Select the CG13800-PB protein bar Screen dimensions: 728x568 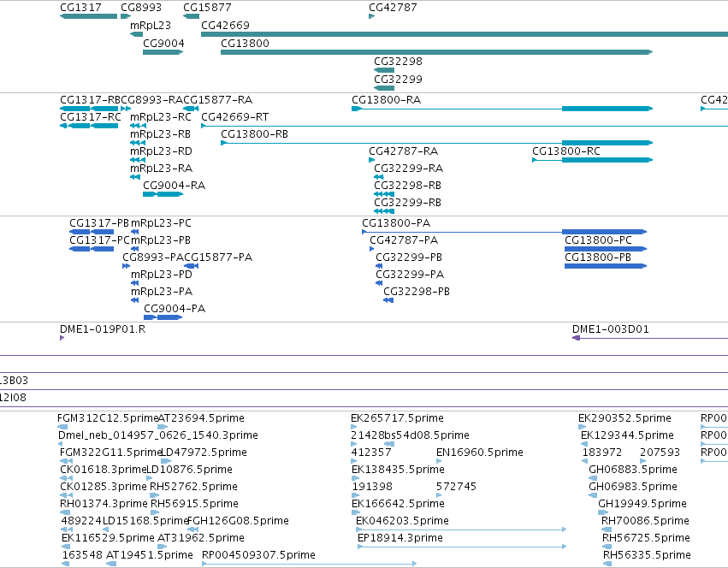[606, 266]
